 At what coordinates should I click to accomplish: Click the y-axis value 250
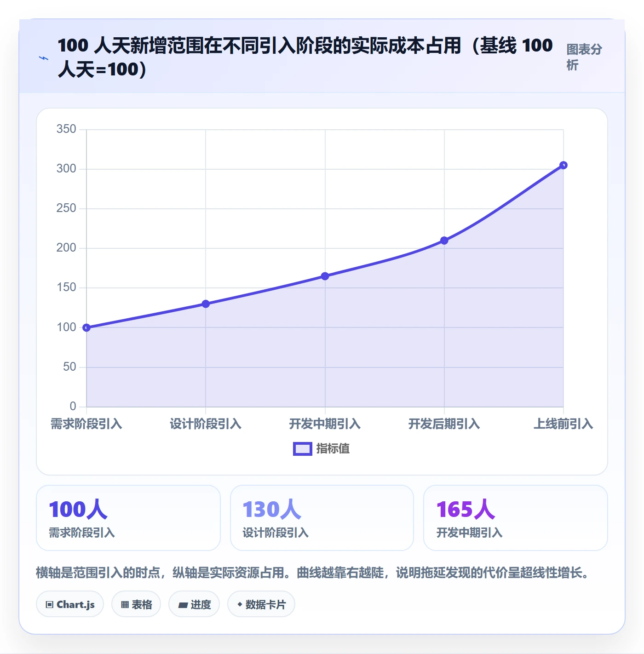pos(66,208)
